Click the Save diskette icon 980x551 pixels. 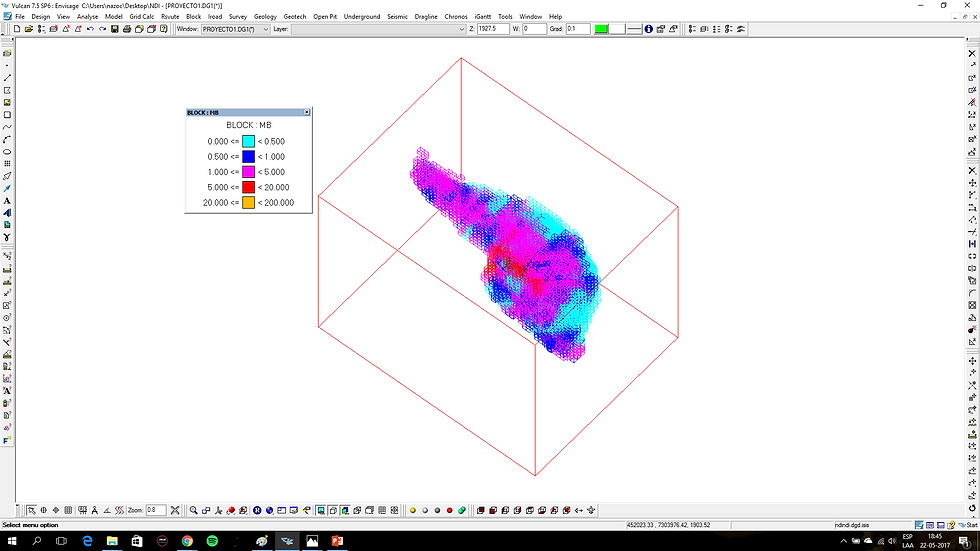pyautogui.click(x=114, y=29)
